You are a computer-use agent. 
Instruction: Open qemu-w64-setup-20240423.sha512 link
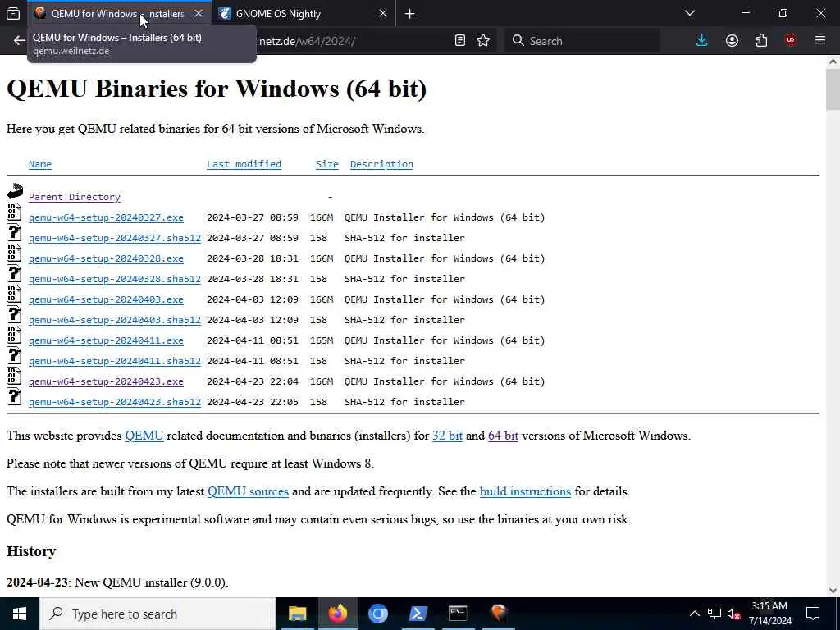coord(115,402)
